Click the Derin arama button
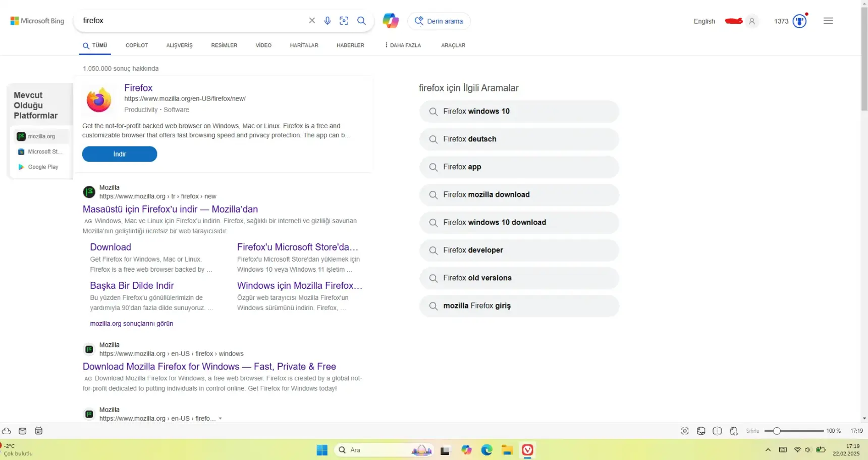Image resolution: width=868 pixels, height=460 pixels. (439, 21)
